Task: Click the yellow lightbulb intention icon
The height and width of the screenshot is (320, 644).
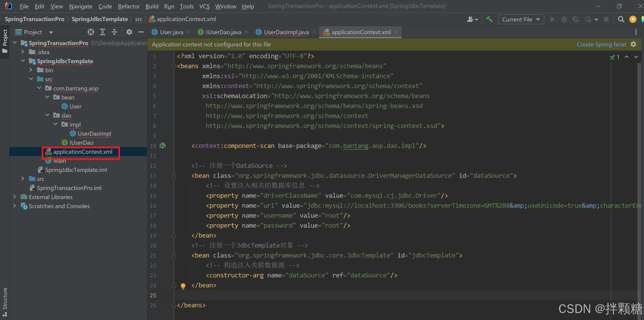Action: [183, 286]
